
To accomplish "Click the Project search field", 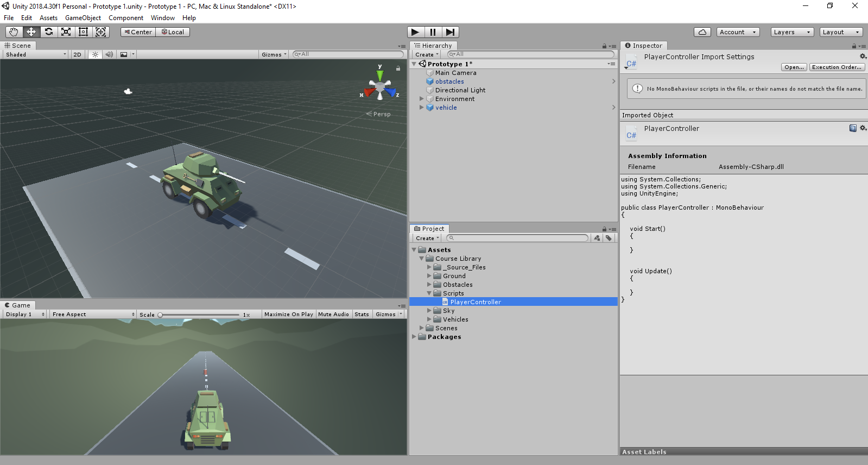I will tap(517, 238).
